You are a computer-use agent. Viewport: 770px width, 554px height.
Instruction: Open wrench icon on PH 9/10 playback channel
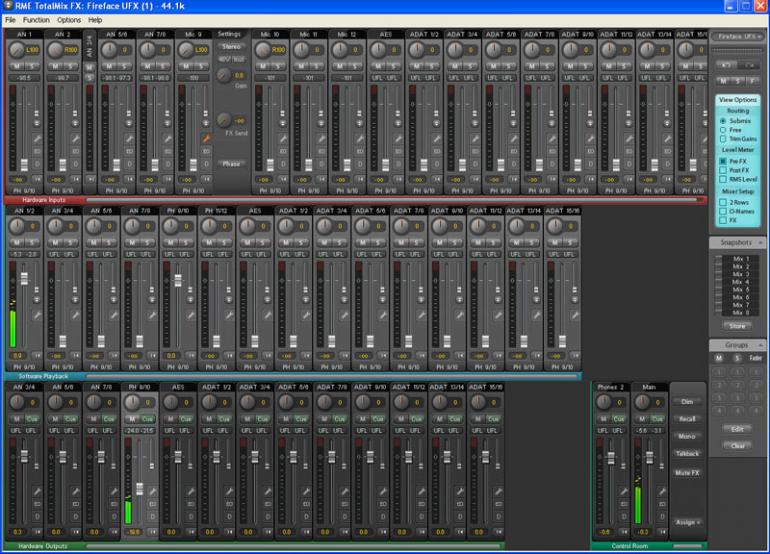click(x=191, y=315)
